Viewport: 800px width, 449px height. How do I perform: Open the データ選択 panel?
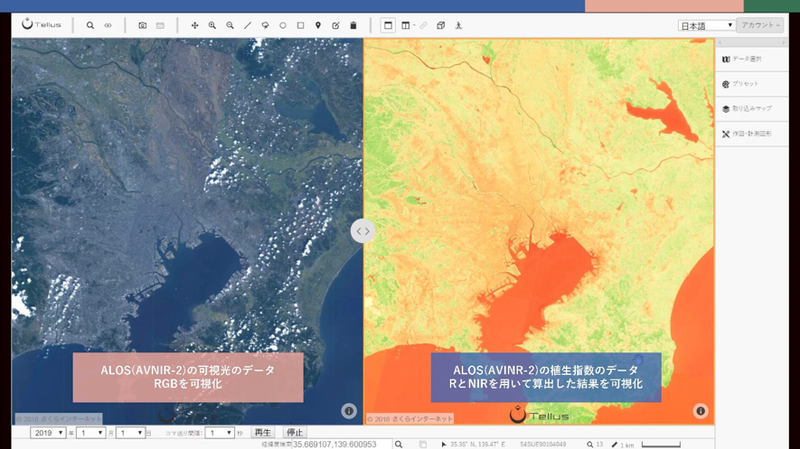[x=752, y=59]
